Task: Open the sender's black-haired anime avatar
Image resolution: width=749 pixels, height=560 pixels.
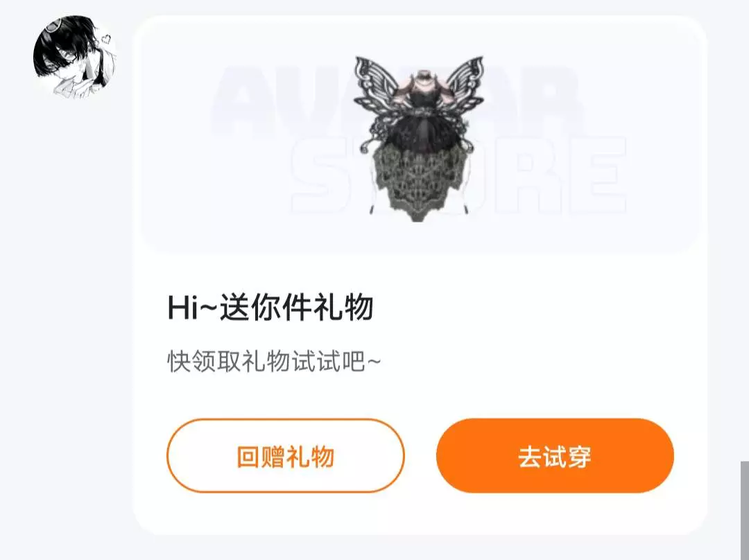Action: coord(75,57)
